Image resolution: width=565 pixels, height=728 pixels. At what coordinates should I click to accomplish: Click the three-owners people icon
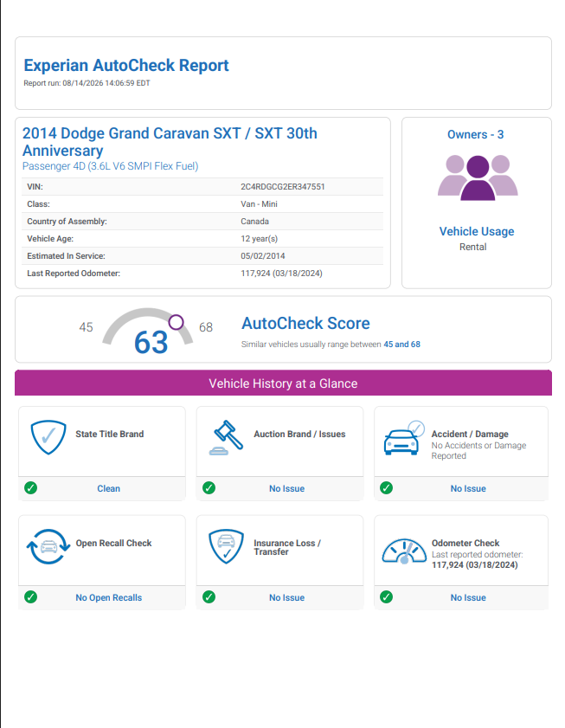pos(478,177)
